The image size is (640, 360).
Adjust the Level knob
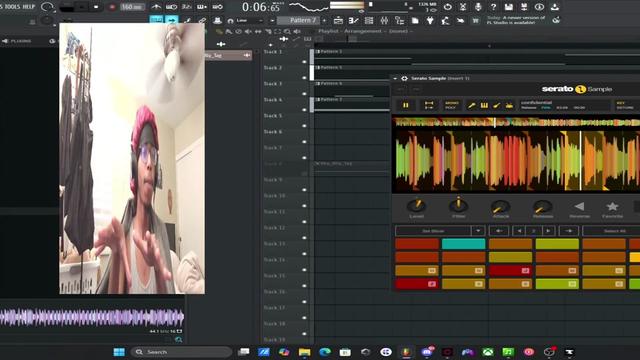click(416, 206)
